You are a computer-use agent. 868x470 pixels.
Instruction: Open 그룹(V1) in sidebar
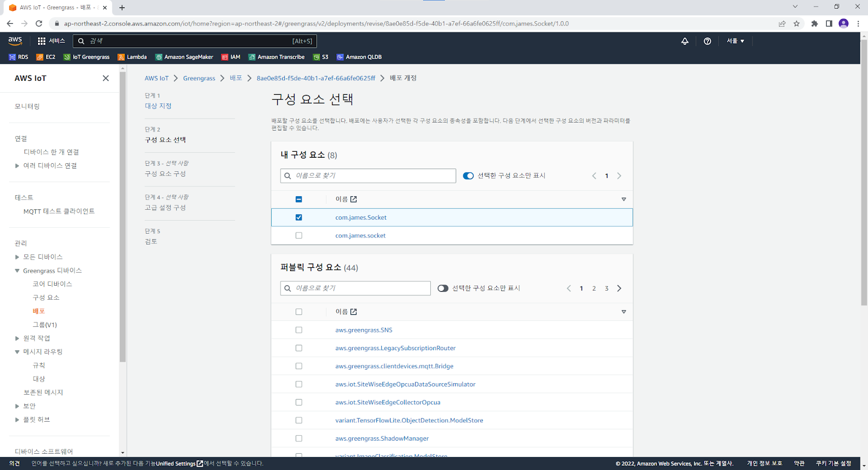tap(44, 325)
